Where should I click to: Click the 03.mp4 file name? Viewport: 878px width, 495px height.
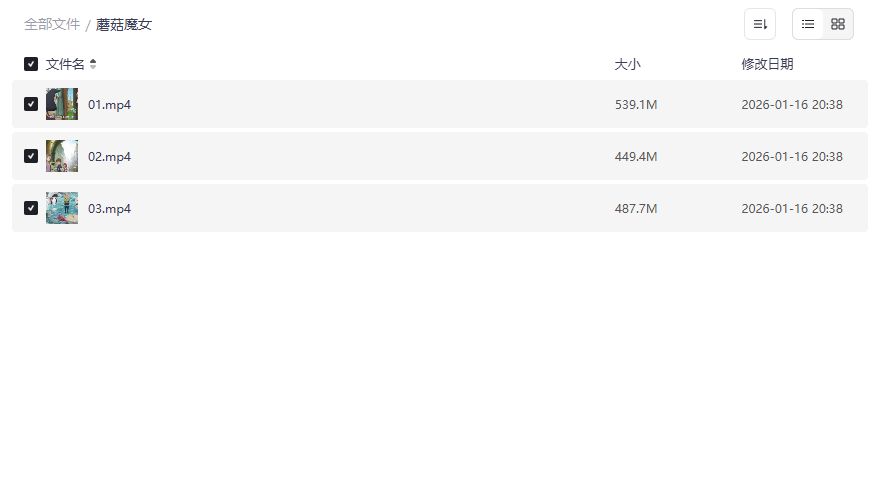point(110,208)
